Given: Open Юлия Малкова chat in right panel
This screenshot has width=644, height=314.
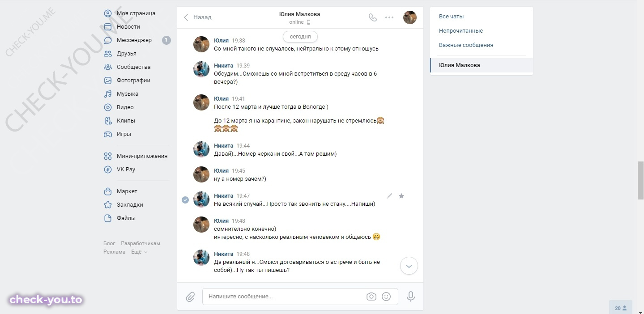Looking at the screenshot, I should (x=482, y=65).
